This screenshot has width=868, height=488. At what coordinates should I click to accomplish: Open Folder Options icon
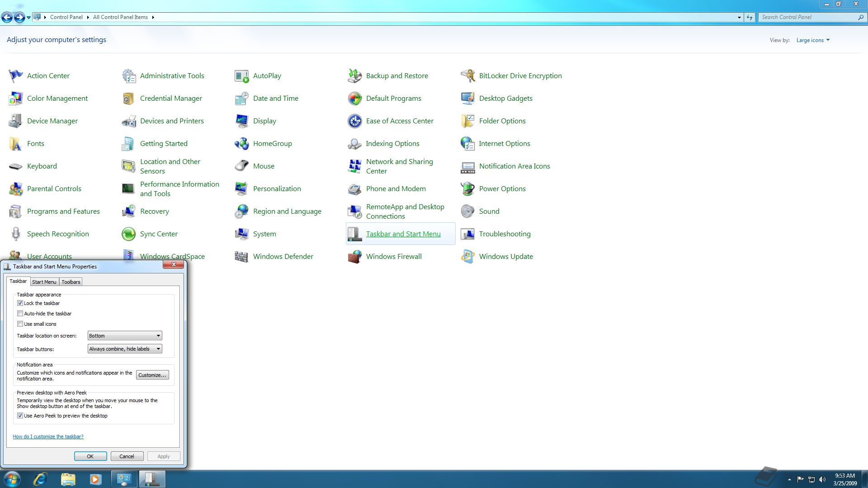click(468, 121)
